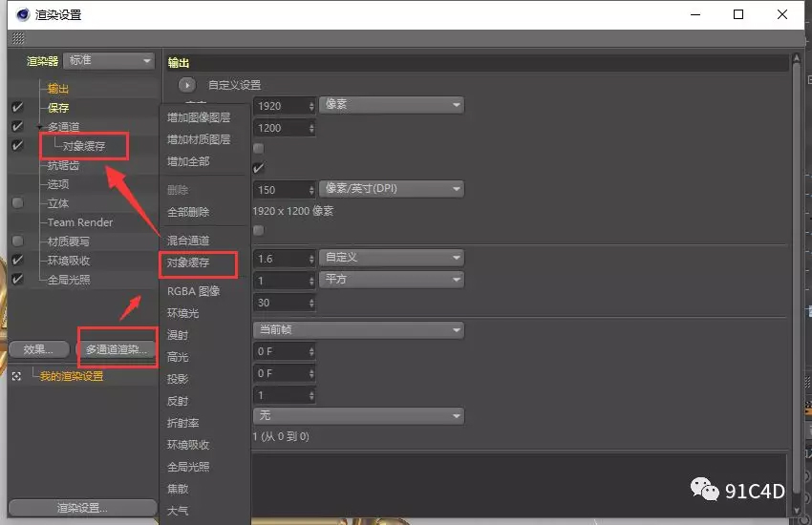The height and width of the screenshot is (525, 812).
Task: Enable the 立体 checkbox
Action: (x=17, y=202)
